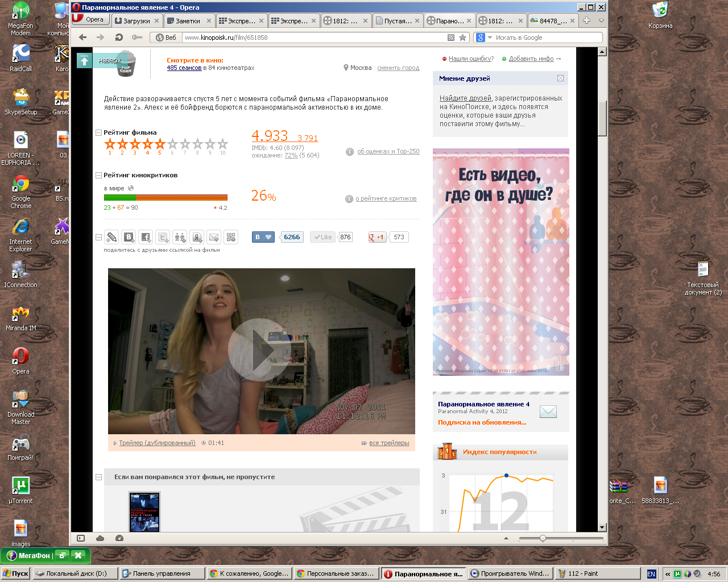Click the Facebook Like button
This screenshot has width=728, height=582.
[x=322, y=237]
